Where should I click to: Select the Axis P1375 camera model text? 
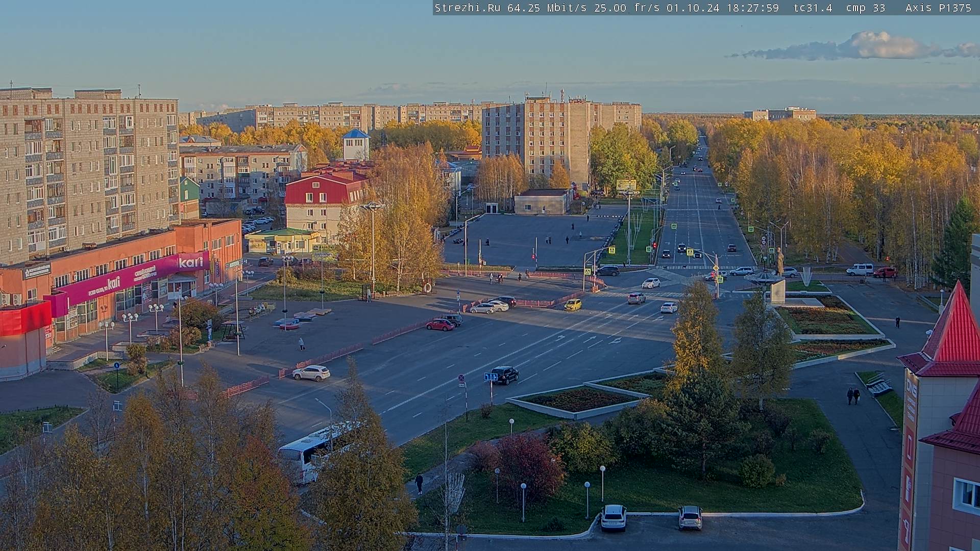click(x=939, y=8)
